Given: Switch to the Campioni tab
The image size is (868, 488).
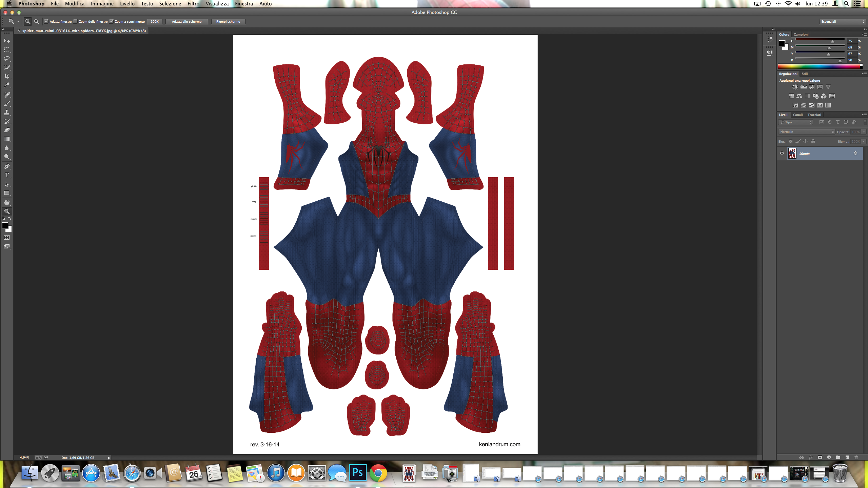Looking at the screenshot, I should pos(801,35).
